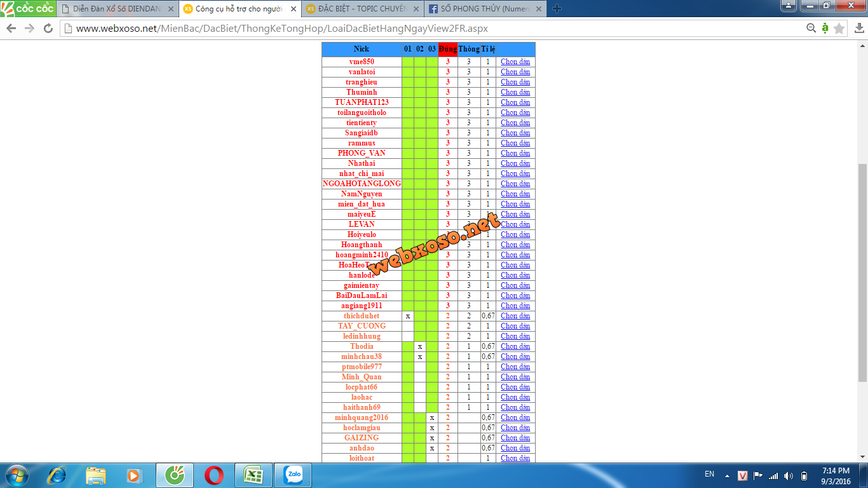The width and height of the screenshot is (868, 488).
Task: Open the browser user profile button
Action: click(x=787, y=6)
